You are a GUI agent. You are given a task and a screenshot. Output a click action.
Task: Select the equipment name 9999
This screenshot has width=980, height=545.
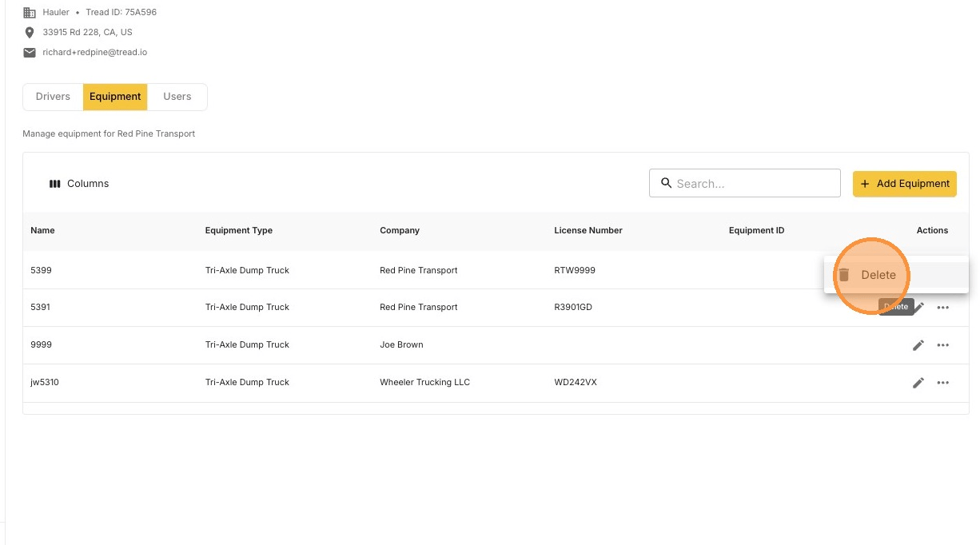(41, 344)
